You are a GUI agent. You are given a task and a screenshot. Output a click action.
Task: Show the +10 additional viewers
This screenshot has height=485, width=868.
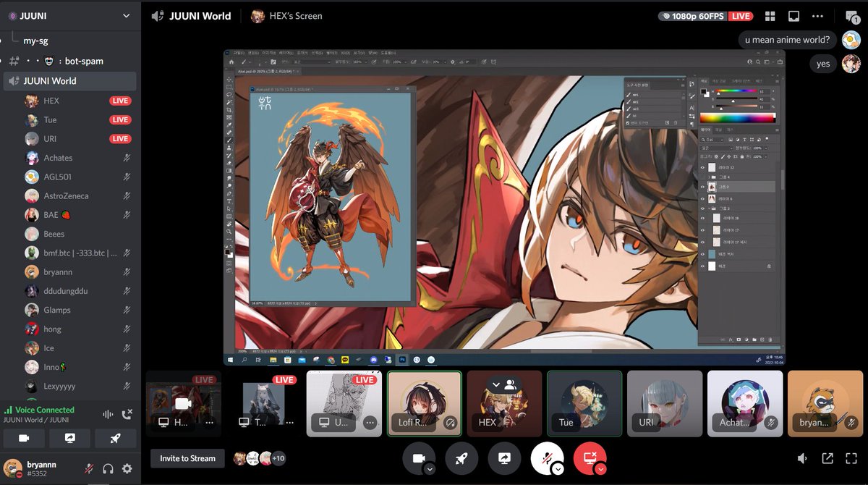click(278, 458)
